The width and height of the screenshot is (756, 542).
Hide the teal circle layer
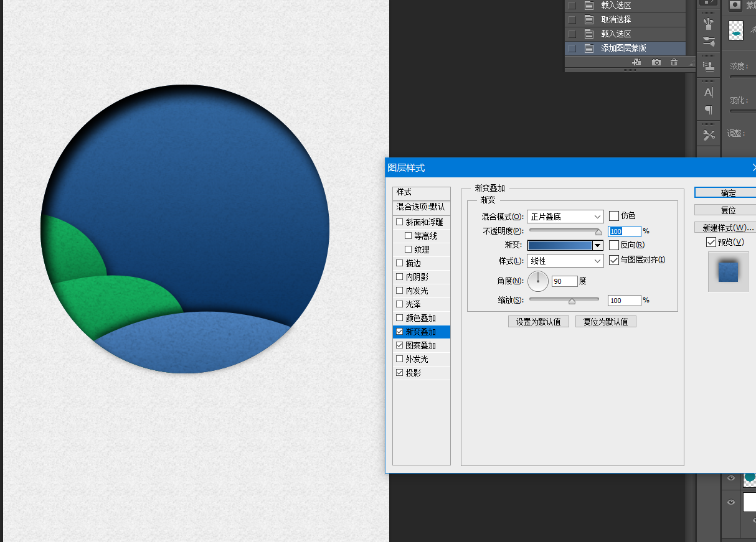click(732, 478)
